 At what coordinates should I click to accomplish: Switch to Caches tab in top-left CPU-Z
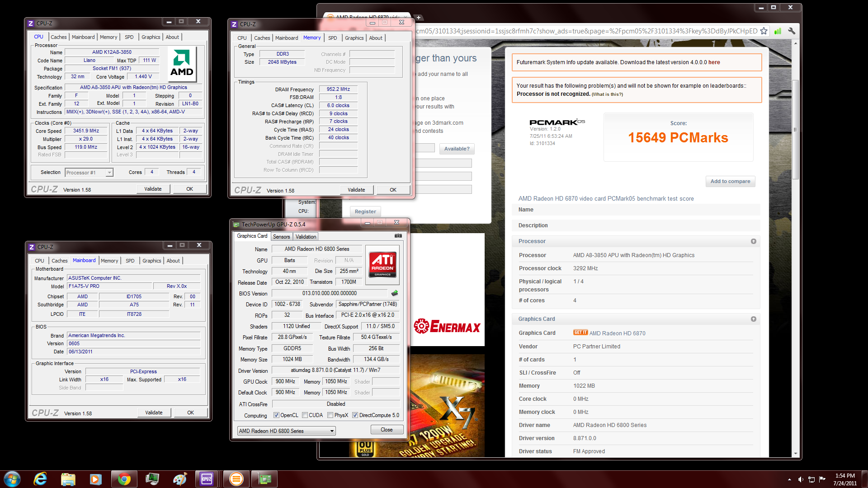tap(59, 37)
